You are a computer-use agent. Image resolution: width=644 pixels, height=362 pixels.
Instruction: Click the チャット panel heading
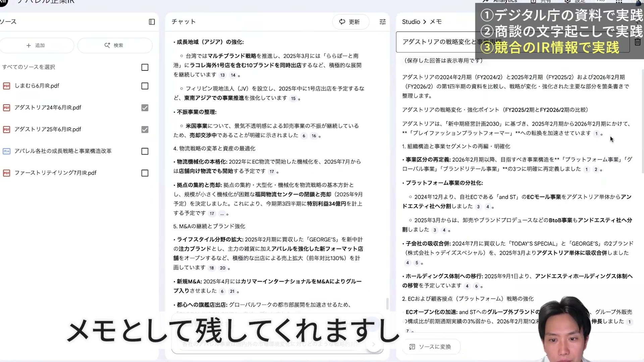tap(183, 22)
